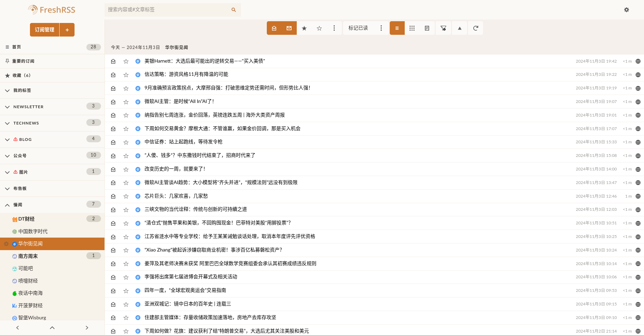This screenshot has width=644, height=335.
Task: Select 首页 in sidebar
Action: click(x=16, y=47)
